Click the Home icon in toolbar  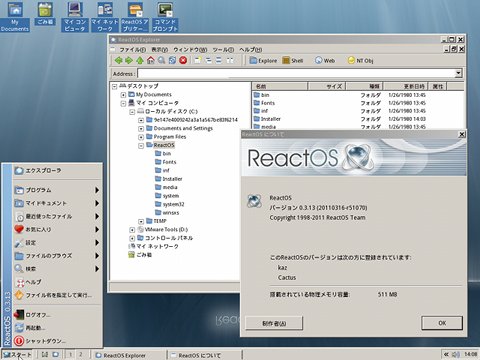[151, 60]
